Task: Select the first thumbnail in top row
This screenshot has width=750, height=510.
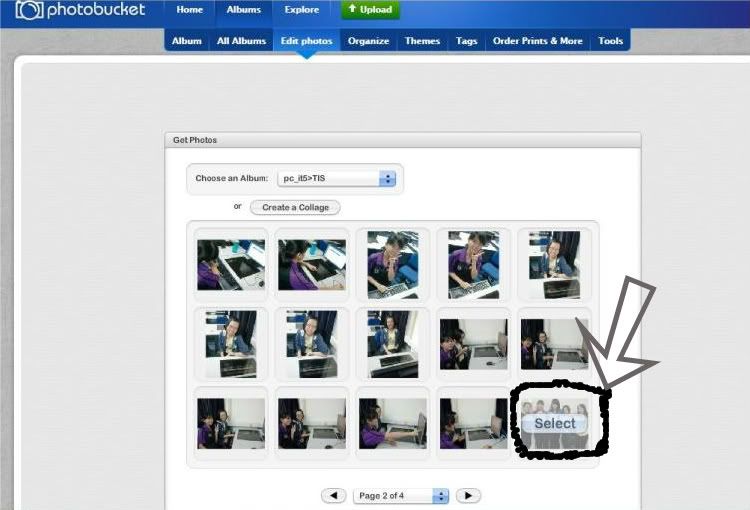Action: click(x=231, y=265)
